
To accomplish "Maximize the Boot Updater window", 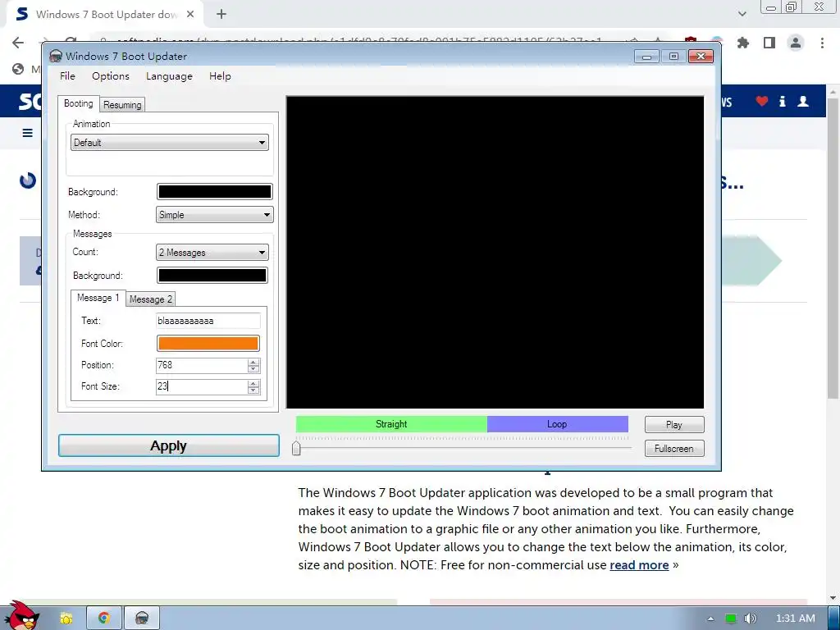I will point(673,57).
